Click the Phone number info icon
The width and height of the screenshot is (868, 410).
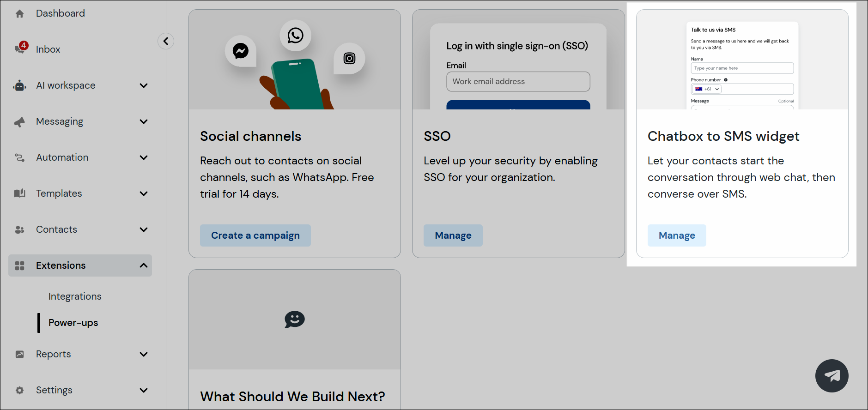click(726, 80)
